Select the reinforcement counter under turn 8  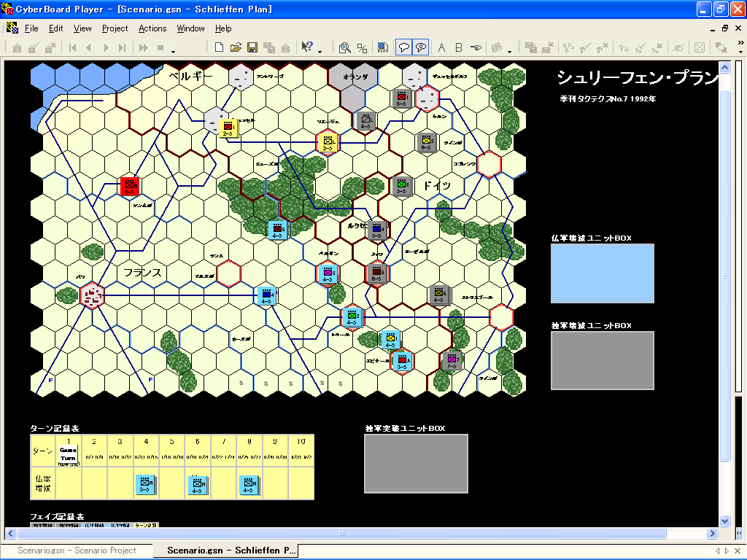coord(249,485)
